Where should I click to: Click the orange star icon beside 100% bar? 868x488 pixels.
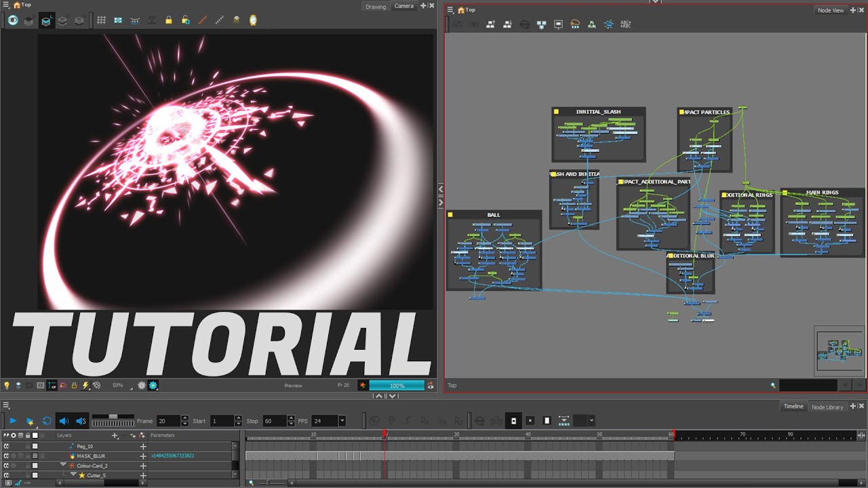(363, 385)
